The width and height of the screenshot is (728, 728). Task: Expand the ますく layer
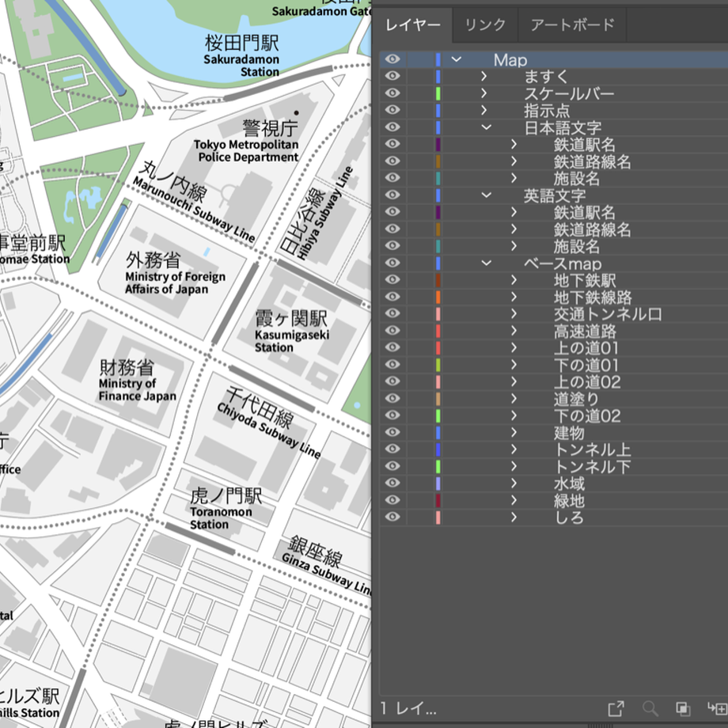click(x=483, y=76)
